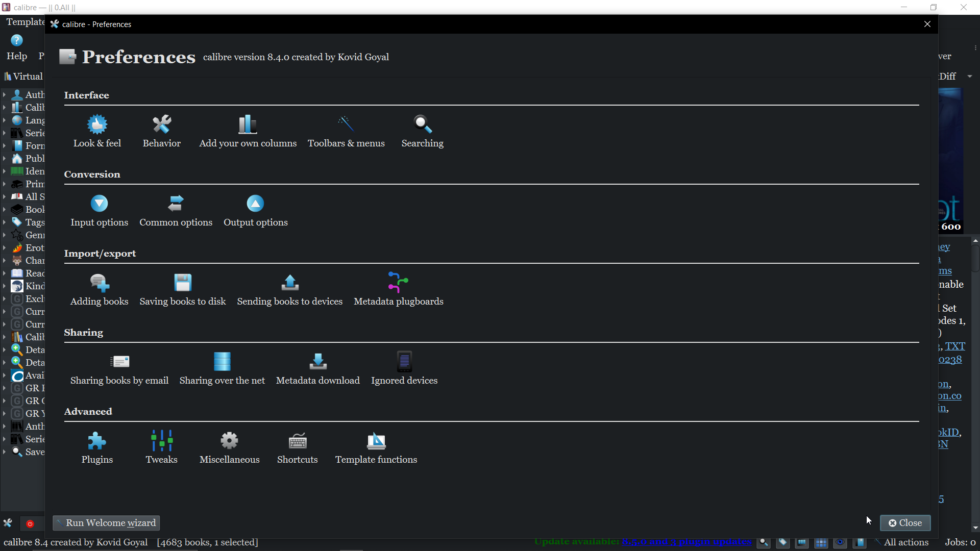Open Toolbars & menus settings
980x551 pixels.
pyautogui.click(x=346, y=132)
